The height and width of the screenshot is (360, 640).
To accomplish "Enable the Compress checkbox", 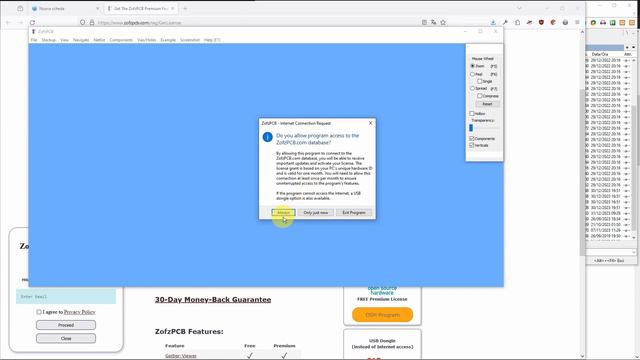I will click(480, 96).
